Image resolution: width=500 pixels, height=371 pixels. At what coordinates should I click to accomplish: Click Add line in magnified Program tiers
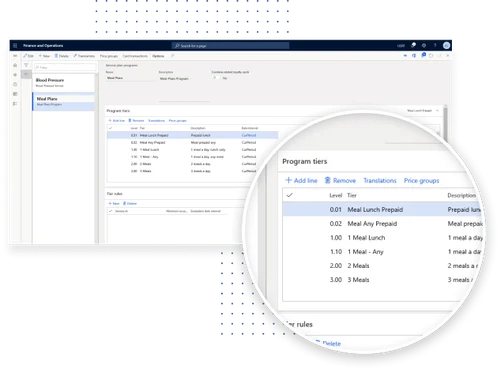pos(301,180)
